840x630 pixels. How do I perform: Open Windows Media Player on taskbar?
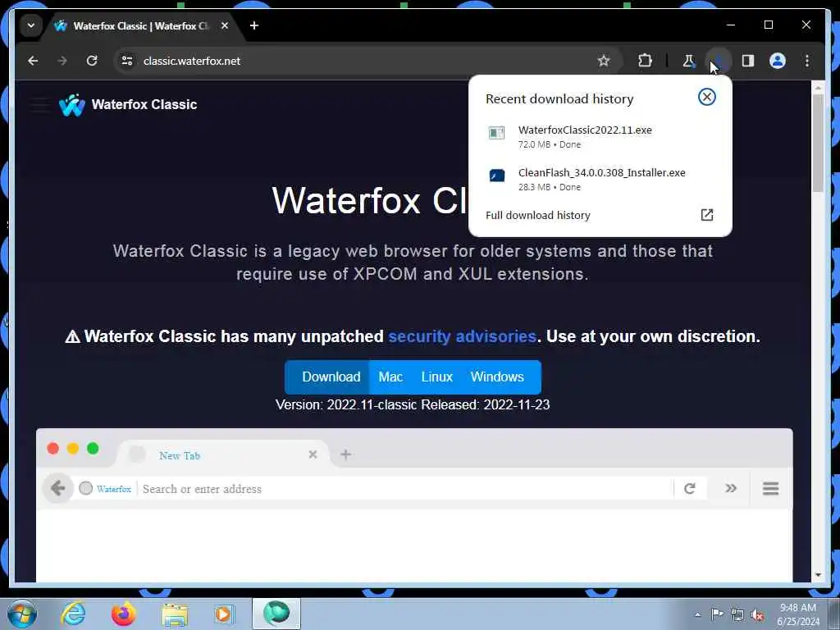[224, 614]
